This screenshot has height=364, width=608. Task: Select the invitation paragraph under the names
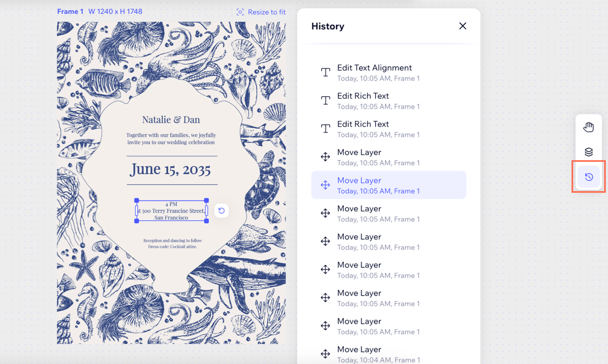coord(171,139)
